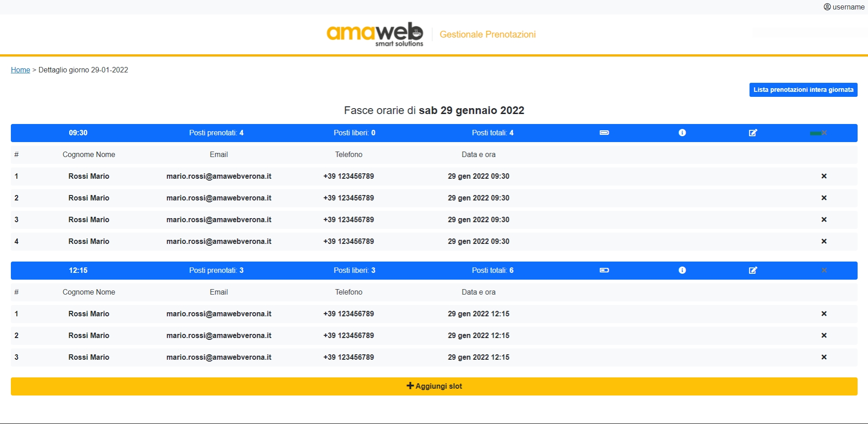
Task: Open info for the 12:15 time slot
Action: 682,270
